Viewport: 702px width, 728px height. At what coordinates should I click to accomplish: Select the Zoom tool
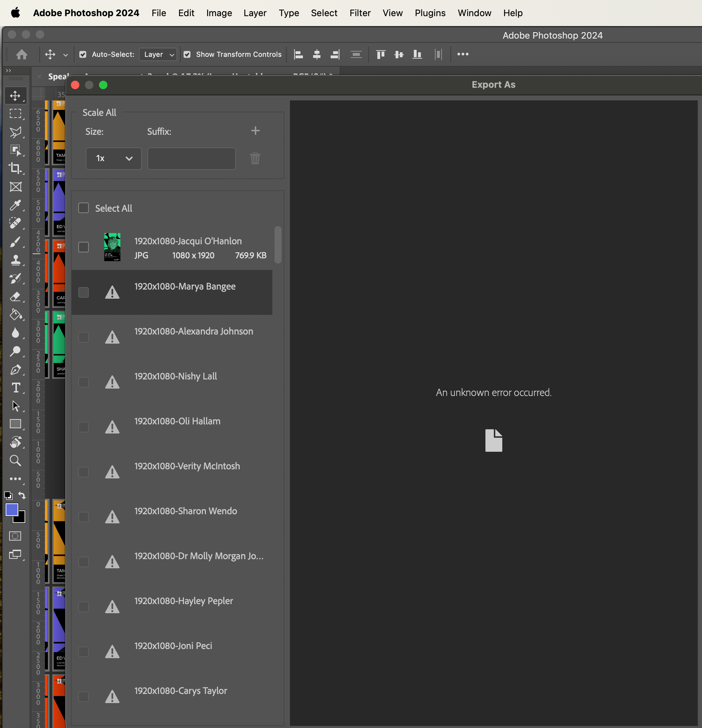(x=15, y=461)
